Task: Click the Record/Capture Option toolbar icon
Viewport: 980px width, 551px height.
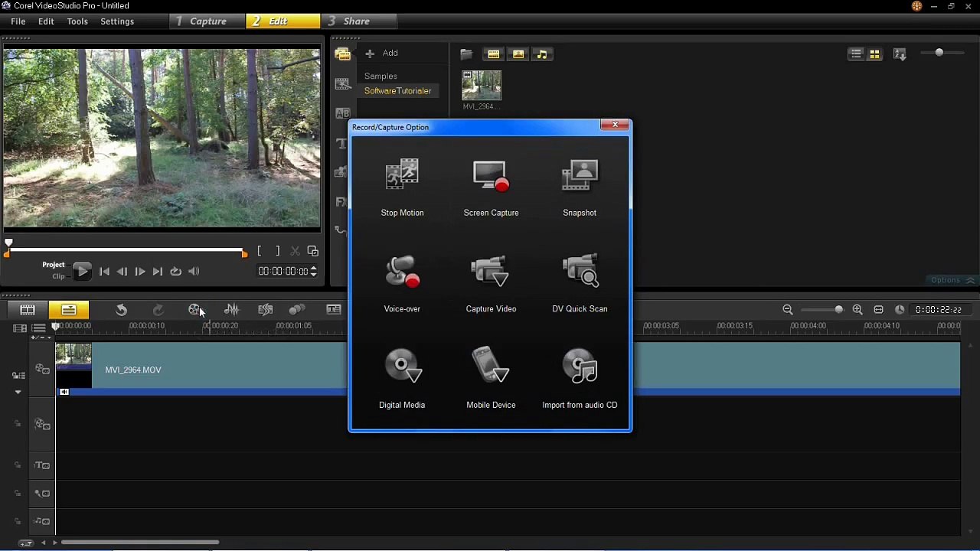Action: (194, 310)
